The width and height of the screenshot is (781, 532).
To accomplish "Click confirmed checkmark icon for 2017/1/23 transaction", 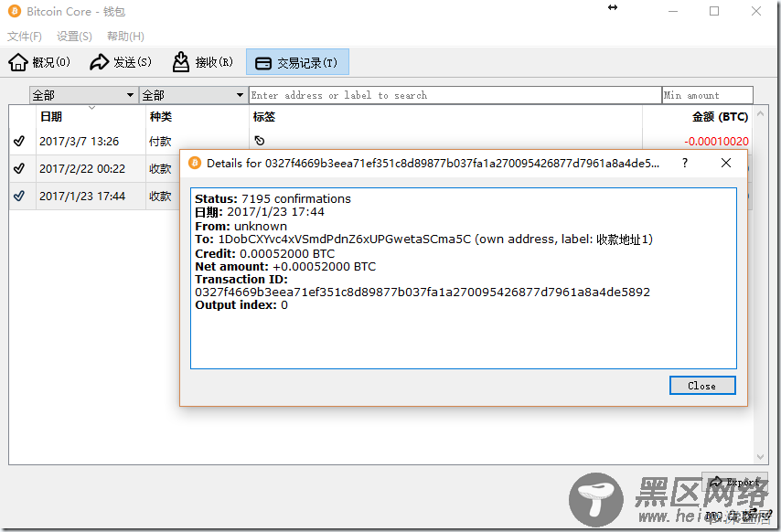I will click(x=19, y=197).
